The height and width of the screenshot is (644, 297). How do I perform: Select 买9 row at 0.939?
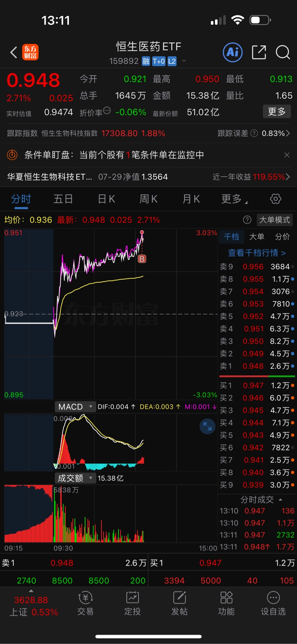(257, 485)
